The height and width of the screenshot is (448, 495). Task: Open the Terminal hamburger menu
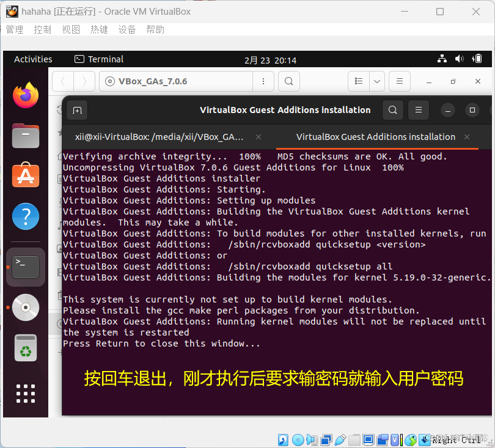point(418,110)
